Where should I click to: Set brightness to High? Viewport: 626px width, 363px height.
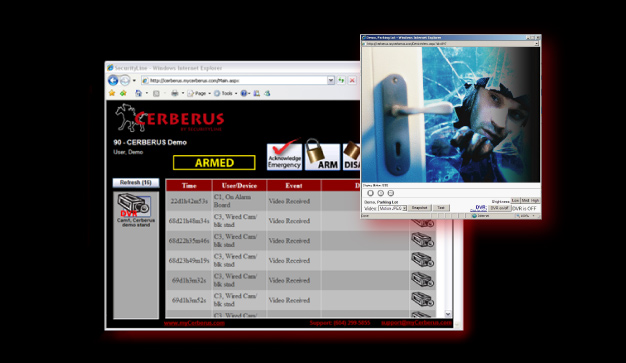tap(535, 200)
